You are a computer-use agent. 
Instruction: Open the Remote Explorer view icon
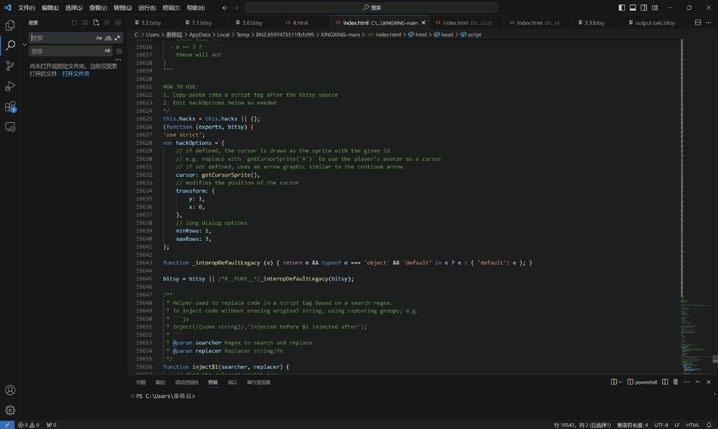tap(10, 127)
